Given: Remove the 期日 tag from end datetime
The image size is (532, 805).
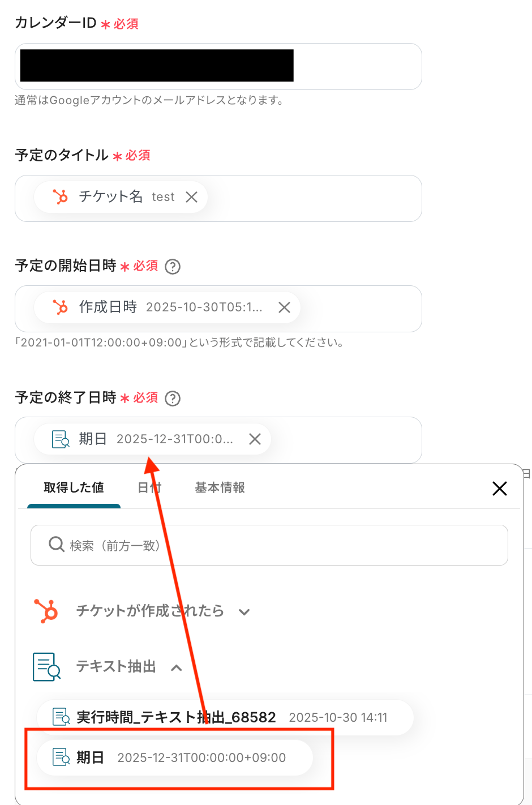Looking at the screenshot, I should tap(255, 439).
